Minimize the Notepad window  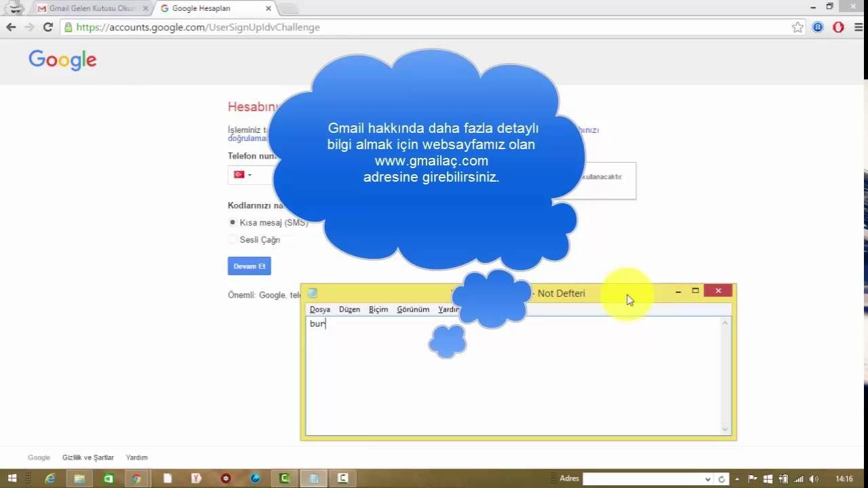point(678,291)
